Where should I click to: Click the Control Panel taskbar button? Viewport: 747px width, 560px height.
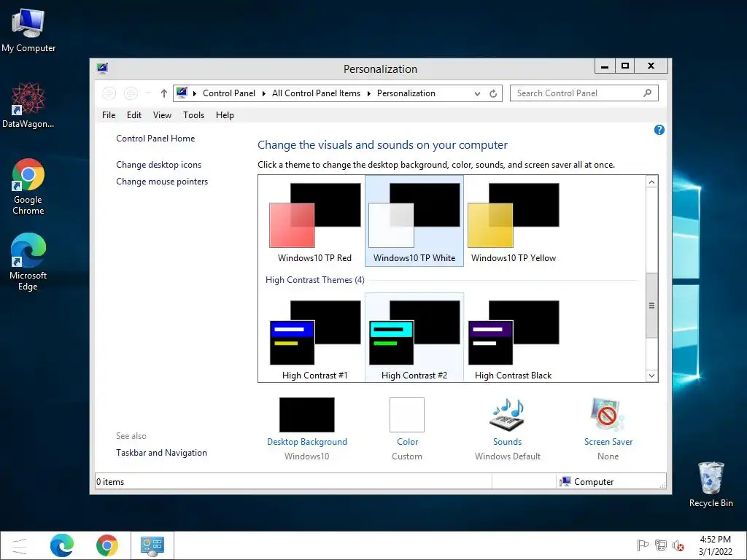[x=152, y=545]
